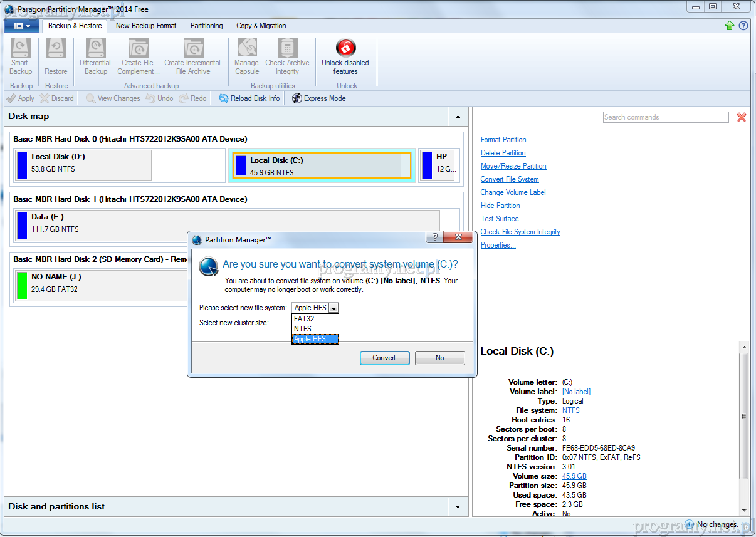Clear search with the red X icon
Viewport: 756px width, 537px height.
[x=742, y=117]
